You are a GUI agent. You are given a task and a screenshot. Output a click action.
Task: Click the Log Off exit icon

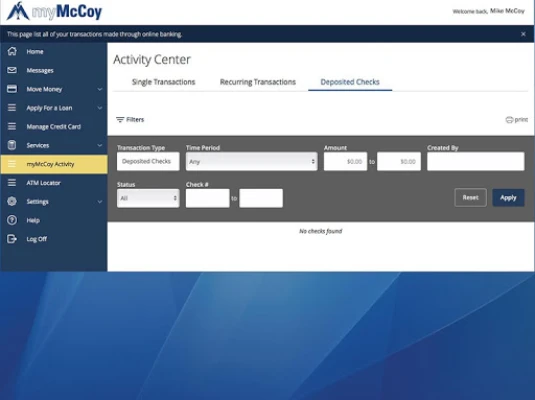[12, 239]
